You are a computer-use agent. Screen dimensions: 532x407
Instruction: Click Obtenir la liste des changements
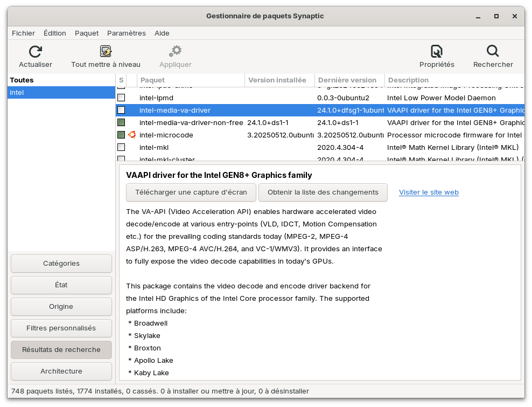(x=323, y=192)
